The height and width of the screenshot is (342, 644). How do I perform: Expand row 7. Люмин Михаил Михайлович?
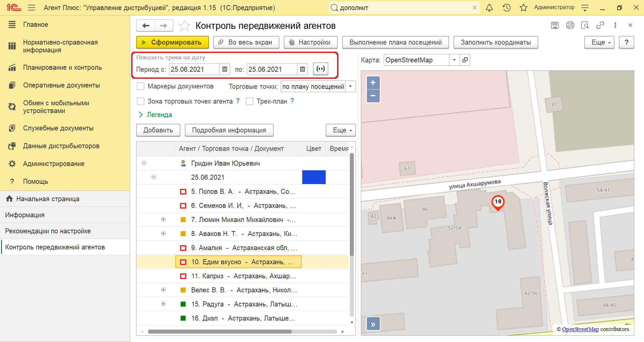(163, 219)
